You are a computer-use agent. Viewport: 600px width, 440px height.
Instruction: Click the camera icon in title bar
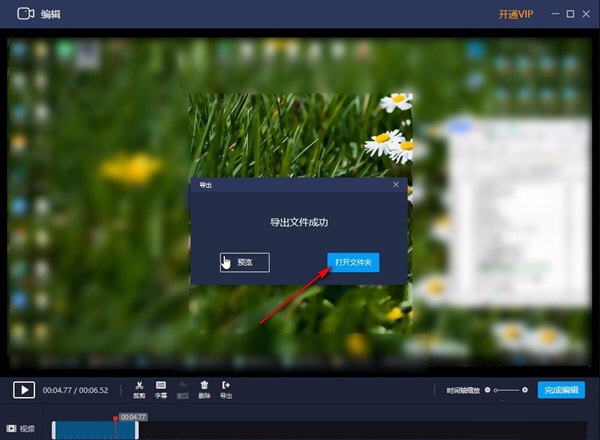pyautogui.click(x=26, y=14)
